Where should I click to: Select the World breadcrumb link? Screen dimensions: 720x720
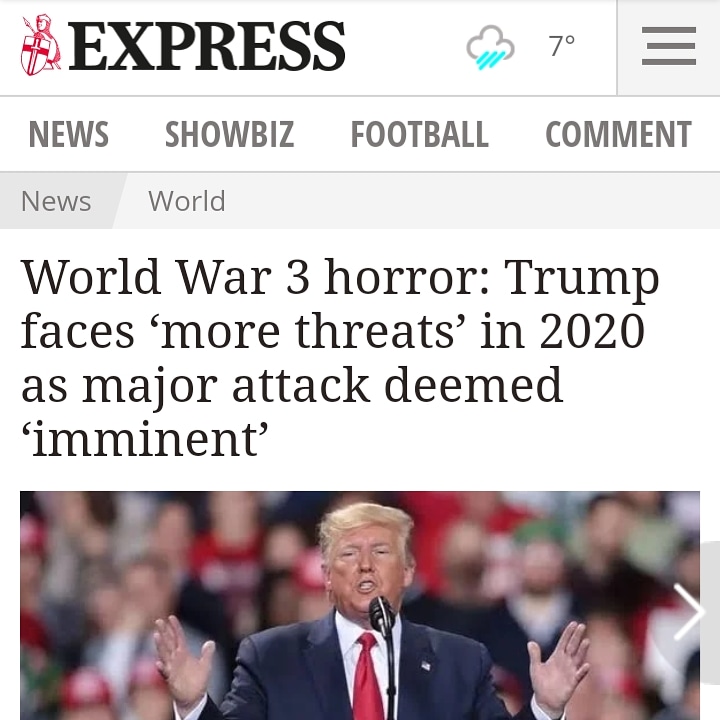tap(186, 201)
